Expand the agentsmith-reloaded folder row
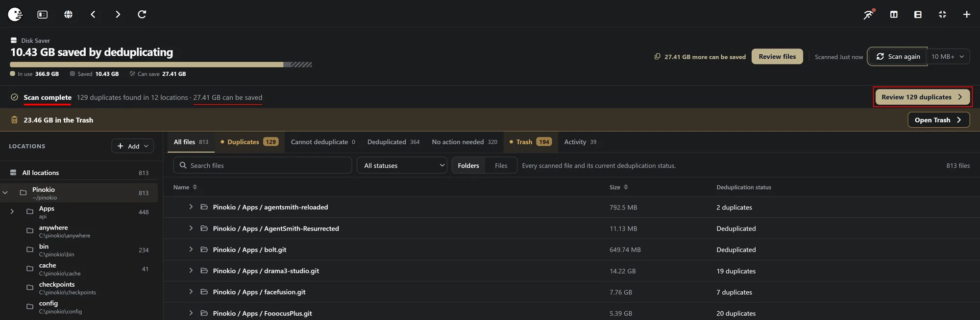Screen dimensions: 980x320 coord(191,207)
